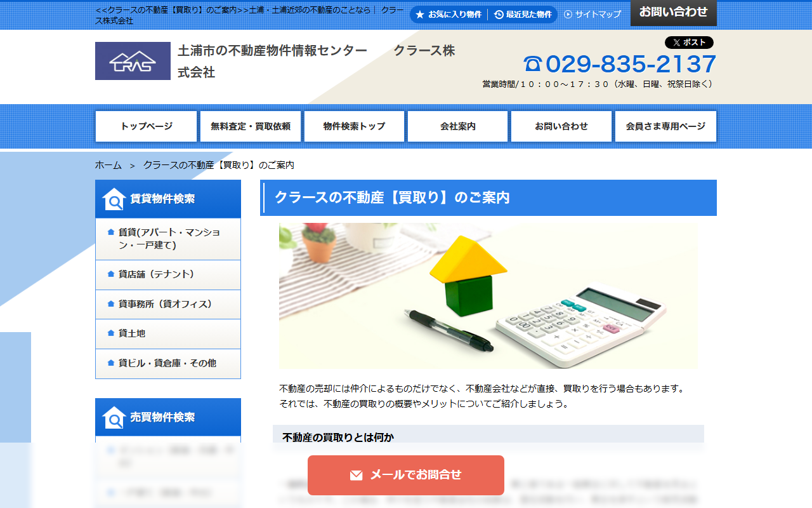The height and width of the screenshot is (508, 812).
Task: Click the 賃貸物件検索 sidebar header
Action: (x=168, y=199)
